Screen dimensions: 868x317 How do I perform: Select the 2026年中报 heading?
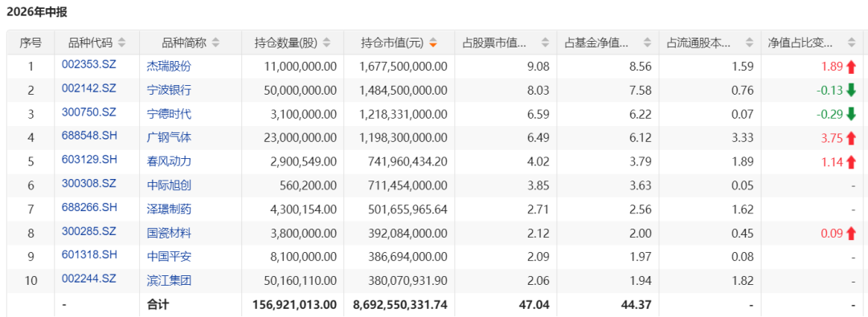click(36, 11)
